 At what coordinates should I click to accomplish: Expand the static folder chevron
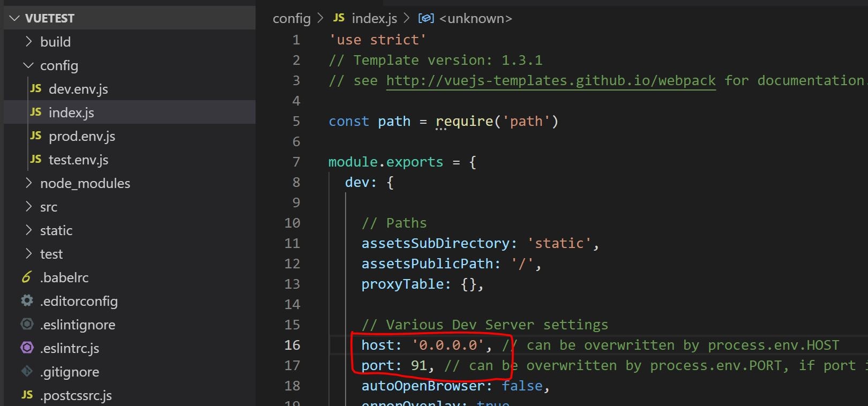(29, 230)
